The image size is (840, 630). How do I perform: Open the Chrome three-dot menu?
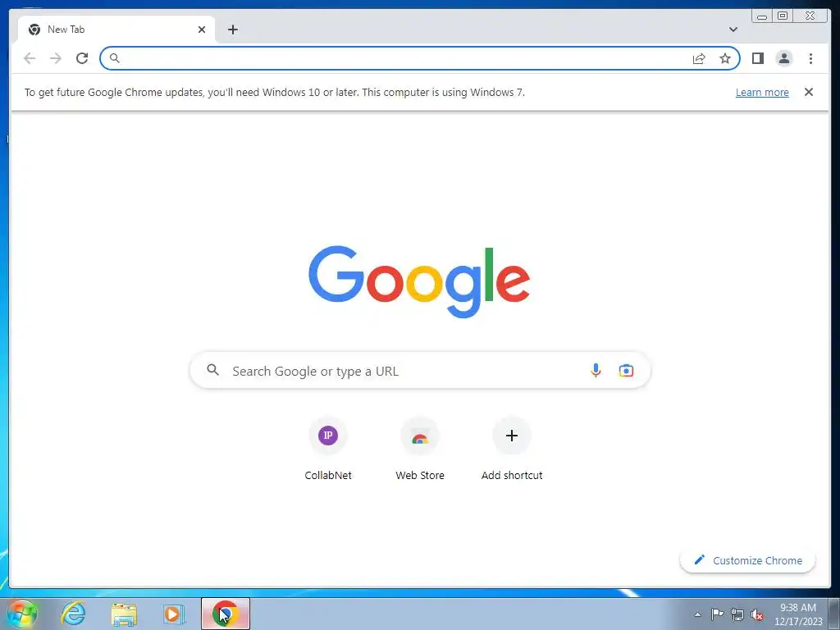point(810,58)
